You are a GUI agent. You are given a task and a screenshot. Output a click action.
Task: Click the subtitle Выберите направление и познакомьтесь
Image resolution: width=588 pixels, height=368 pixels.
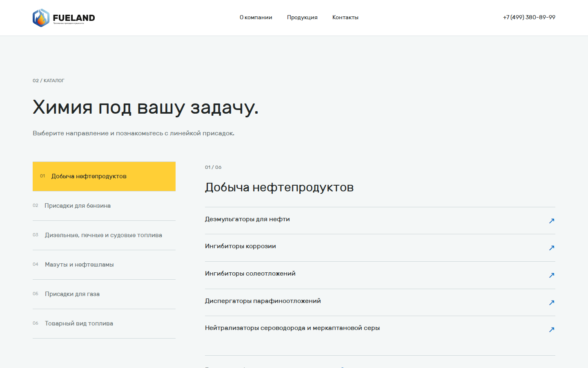click(134, 133)
